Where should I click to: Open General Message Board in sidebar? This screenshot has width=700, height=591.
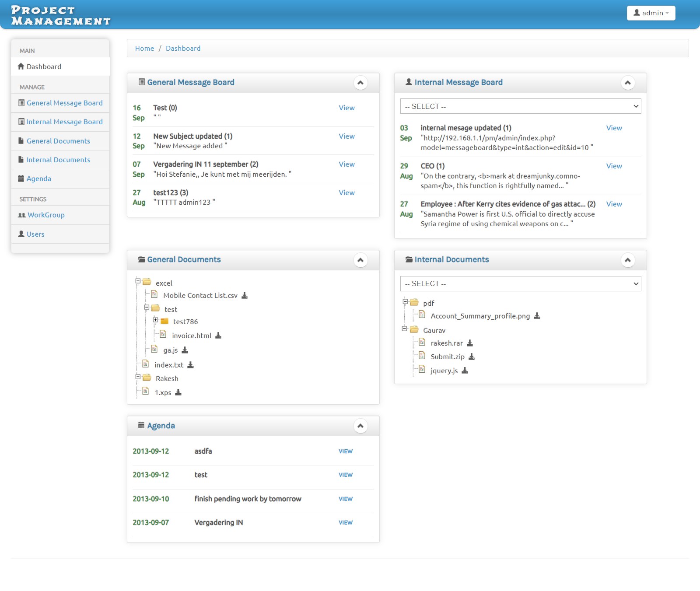click(x=60, y=103)
